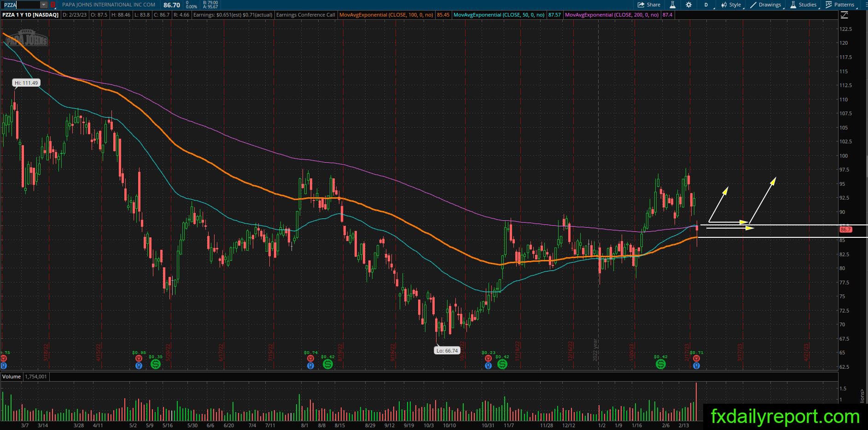868x430 pixels.
Task: Click the bid/ask B: 79.00 A: 95.67 quote
Action: click(210, 5)
